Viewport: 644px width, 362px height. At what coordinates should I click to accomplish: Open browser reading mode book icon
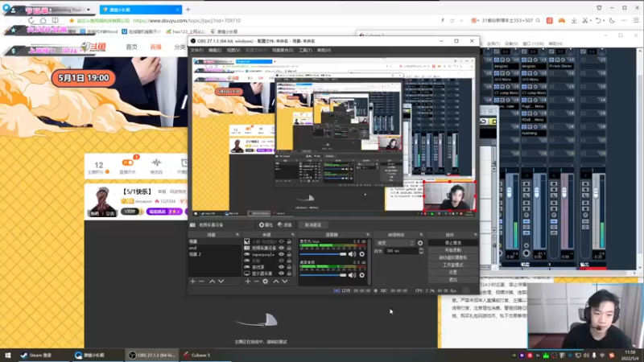click(55, 21)
